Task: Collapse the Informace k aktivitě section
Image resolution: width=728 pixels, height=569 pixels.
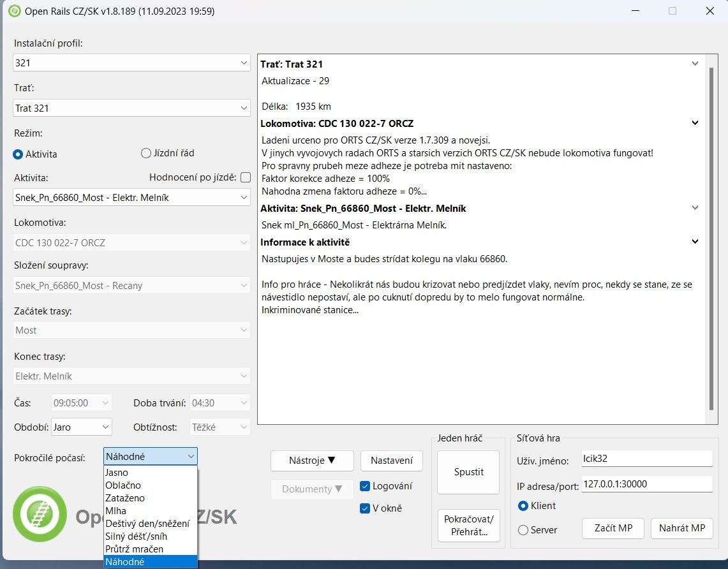Action: pos(695,241)
